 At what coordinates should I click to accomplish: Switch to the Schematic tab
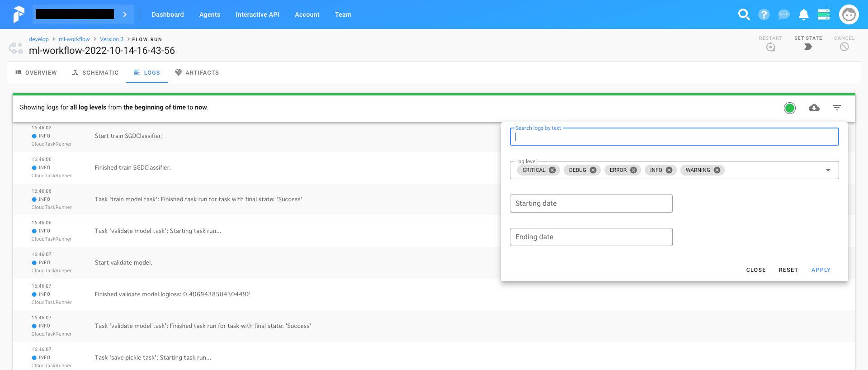point(95,72)
